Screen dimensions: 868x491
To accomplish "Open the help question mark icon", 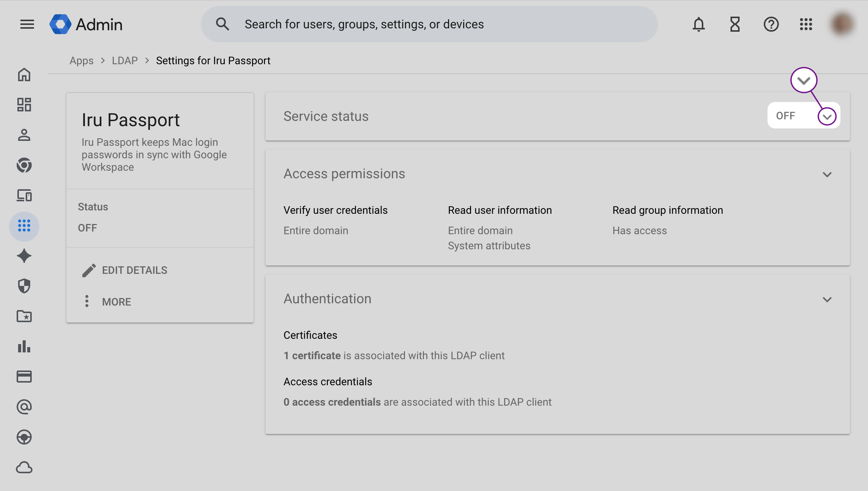I will tap(771, 25).
